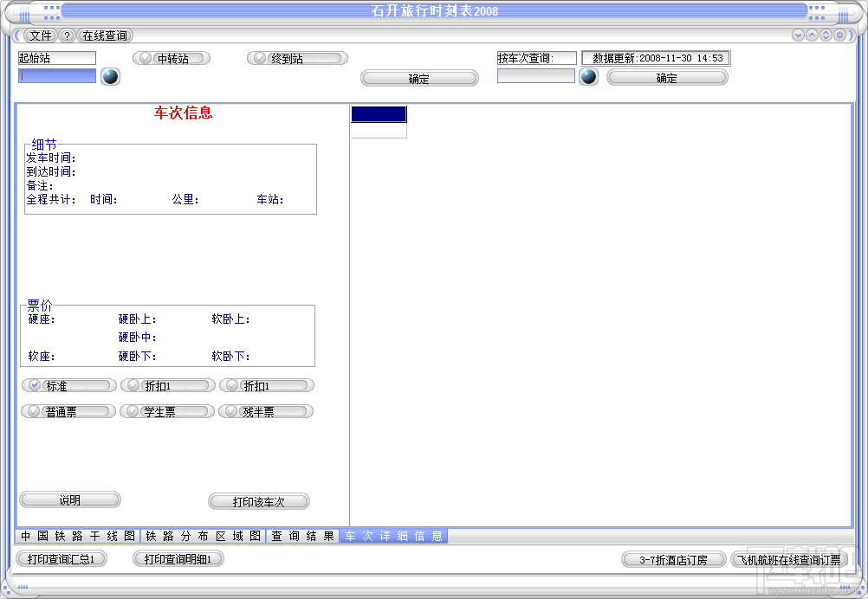Click the 硬卧下: price label
Screen dimensions: 868x599
137,356
